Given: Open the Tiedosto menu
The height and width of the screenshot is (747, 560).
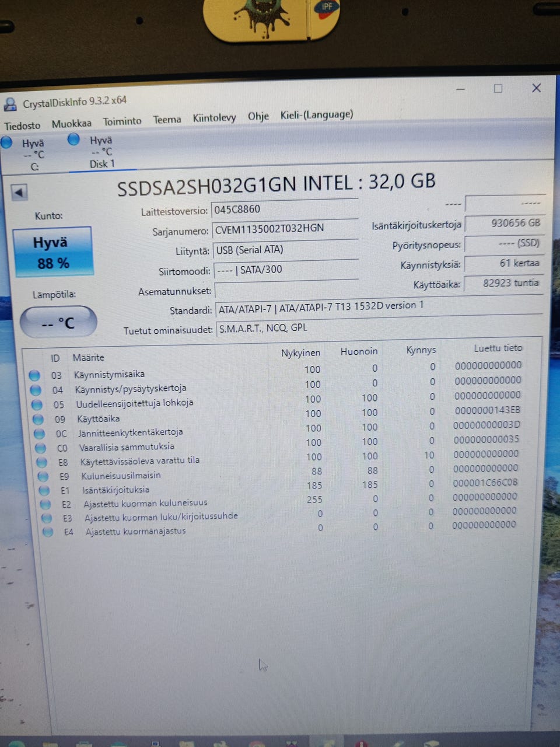Looking at the screenshot, I should point(22,125).
